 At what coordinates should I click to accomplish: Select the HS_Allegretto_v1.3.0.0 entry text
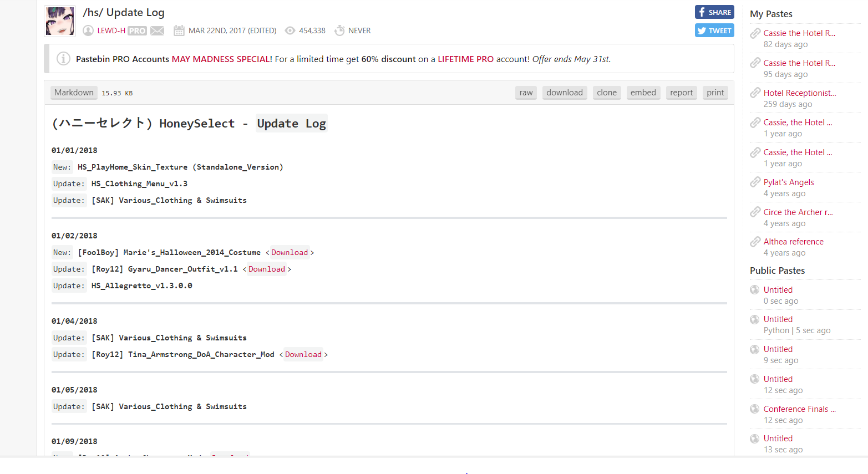click(142, 286)
